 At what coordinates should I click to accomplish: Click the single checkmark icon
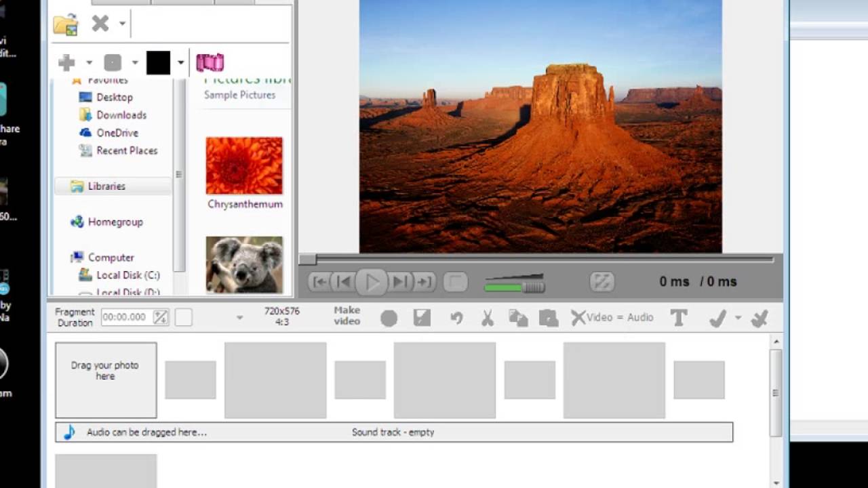click(717, 317)
